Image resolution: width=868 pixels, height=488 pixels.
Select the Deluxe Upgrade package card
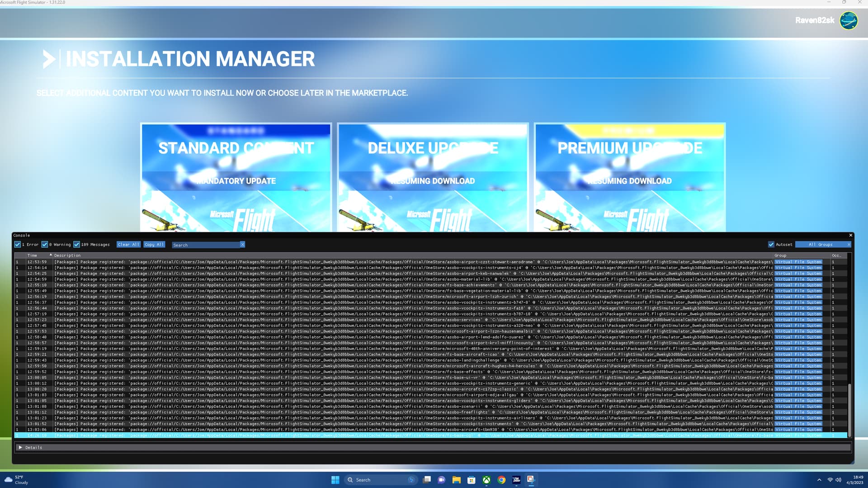(x=433, y=178)
